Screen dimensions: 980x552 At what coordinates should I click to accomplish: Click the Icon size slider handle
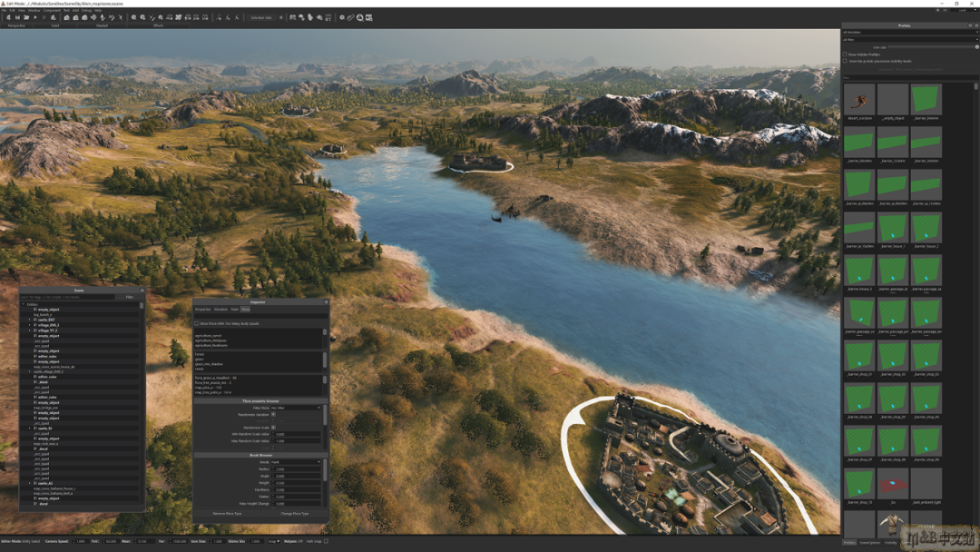(x=977, y=47)
